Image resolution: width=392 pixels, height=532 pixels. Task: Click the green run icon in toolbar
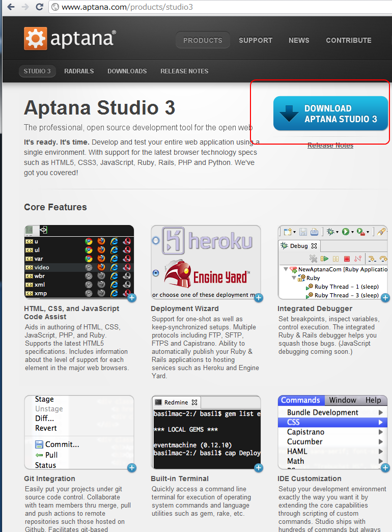click(x=346, y=232)
